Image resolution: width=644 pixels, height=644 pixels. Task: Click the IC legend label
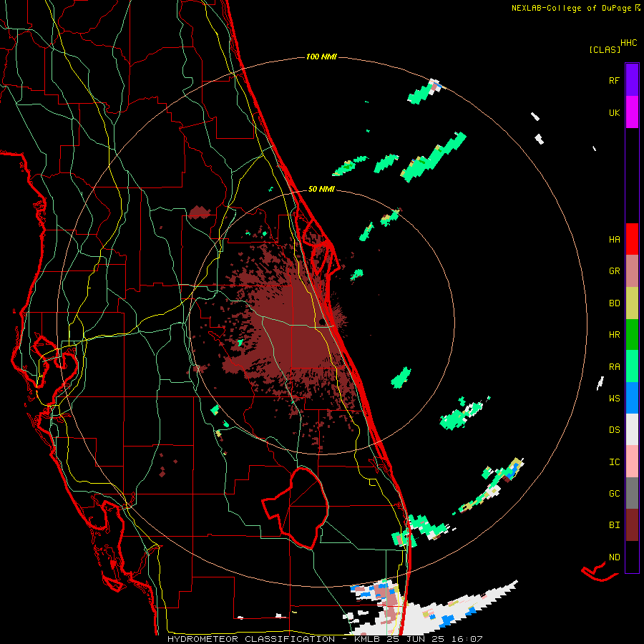point(614,462)
